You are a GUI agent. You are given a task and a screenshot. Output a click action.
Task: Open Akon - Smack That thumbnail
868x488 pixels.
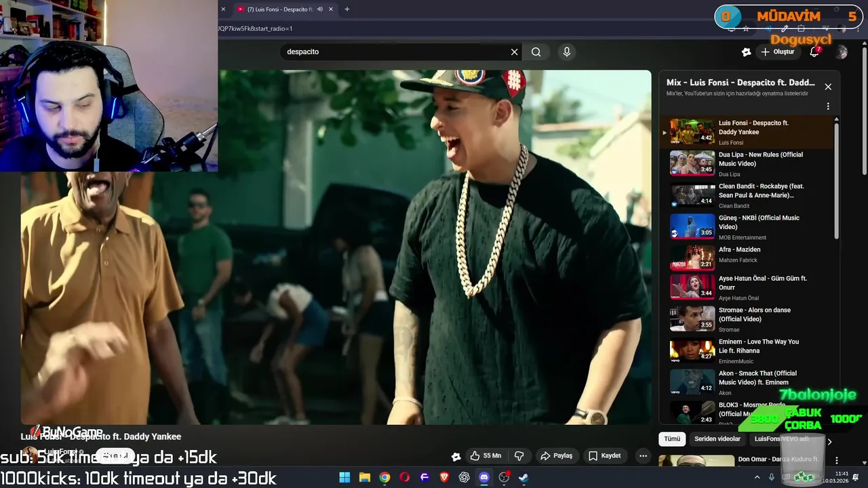tap(692, 382)
